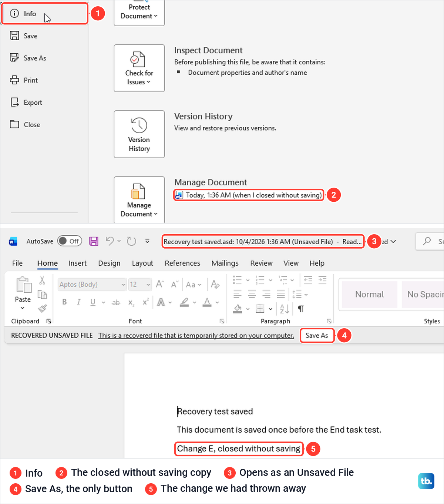Expand the Manage Document dropdown

point(139,200)
